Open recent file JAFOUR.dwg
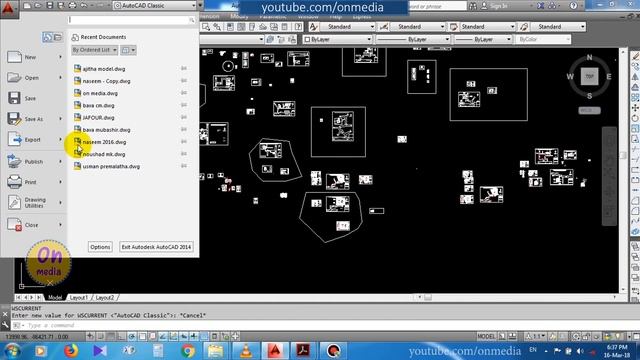Screen dimensions: 640x360 coord(98,118)
